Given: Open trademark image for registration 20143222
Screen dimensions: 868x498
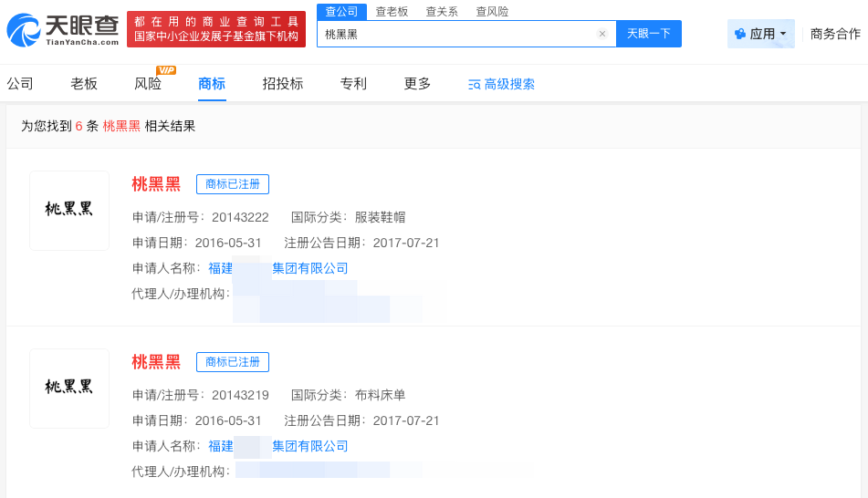Looking at the screenshot, I should [x=69, y=211].
